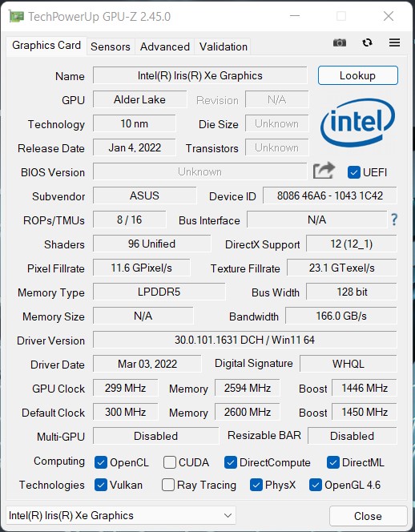Open the Advanced tab
415x532 pixels.
pos(164,46)
